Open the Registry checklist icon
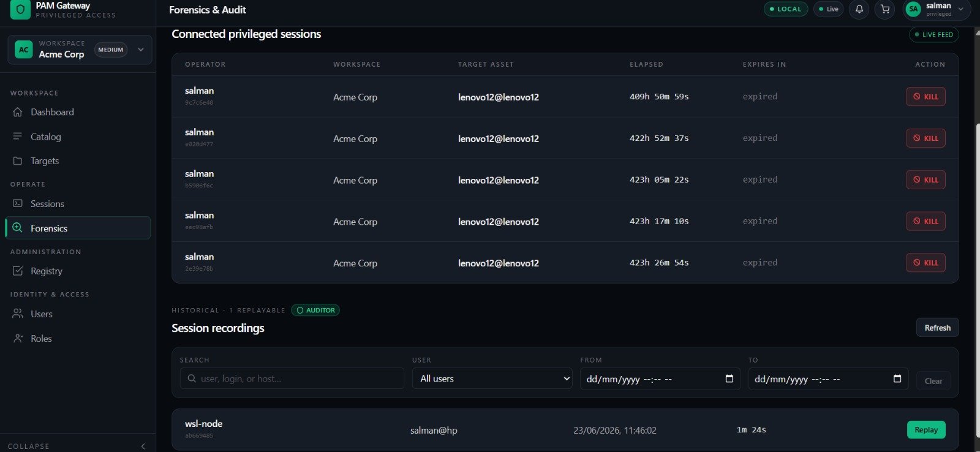980x452 pixels. pos(18,271)
